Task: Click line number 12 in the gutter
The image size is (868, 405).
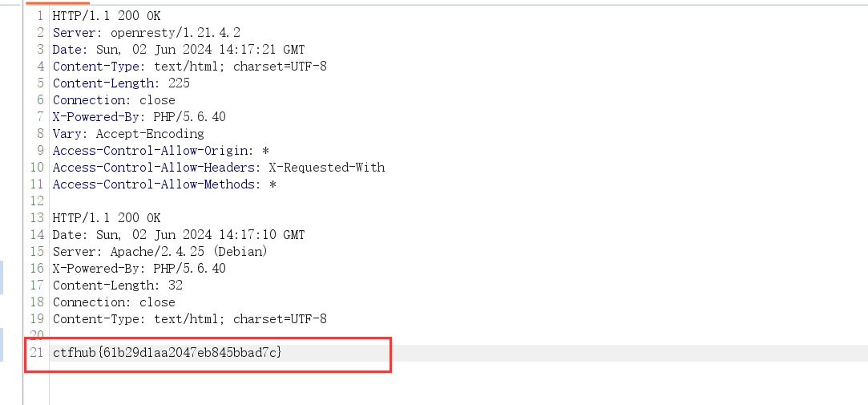Action: tap(37, 200)
